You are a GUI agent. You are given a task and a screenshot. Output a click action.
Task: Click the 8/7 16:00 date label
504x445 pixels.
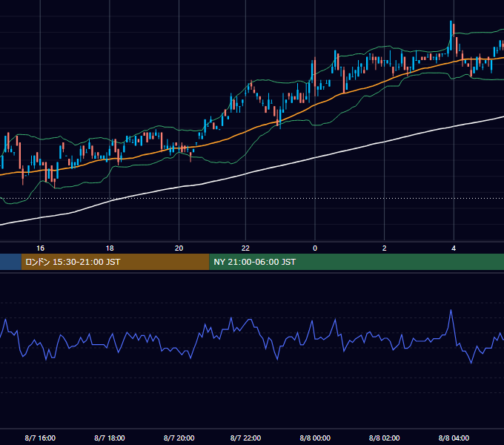click(x=40, y=438)
